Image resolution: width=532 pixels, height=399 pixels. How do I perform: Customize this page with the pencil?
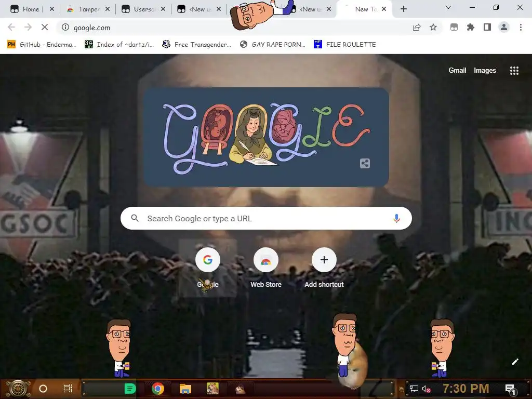515,362
